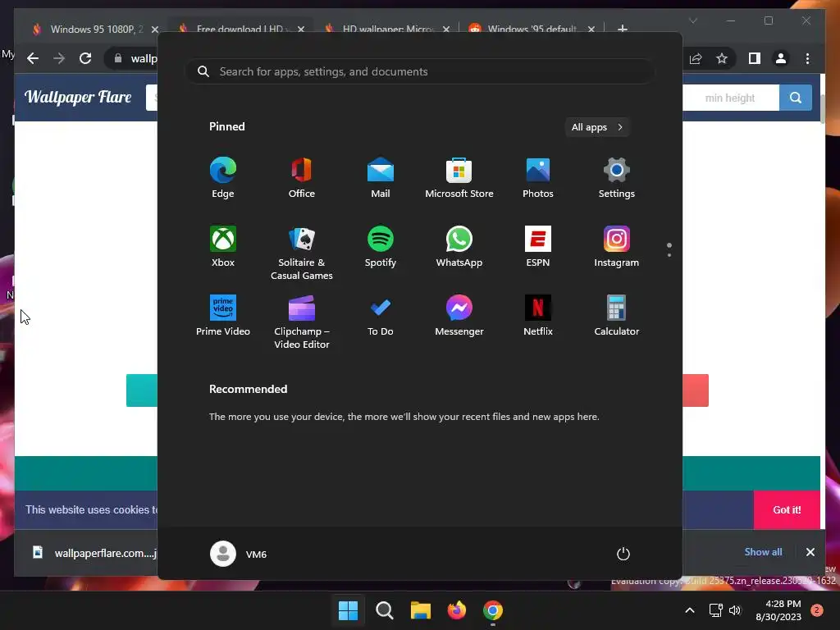The width and height of the screenshot is (840, 630).
Task: Launch Office from pinned apps
Action: pos(302,178)
